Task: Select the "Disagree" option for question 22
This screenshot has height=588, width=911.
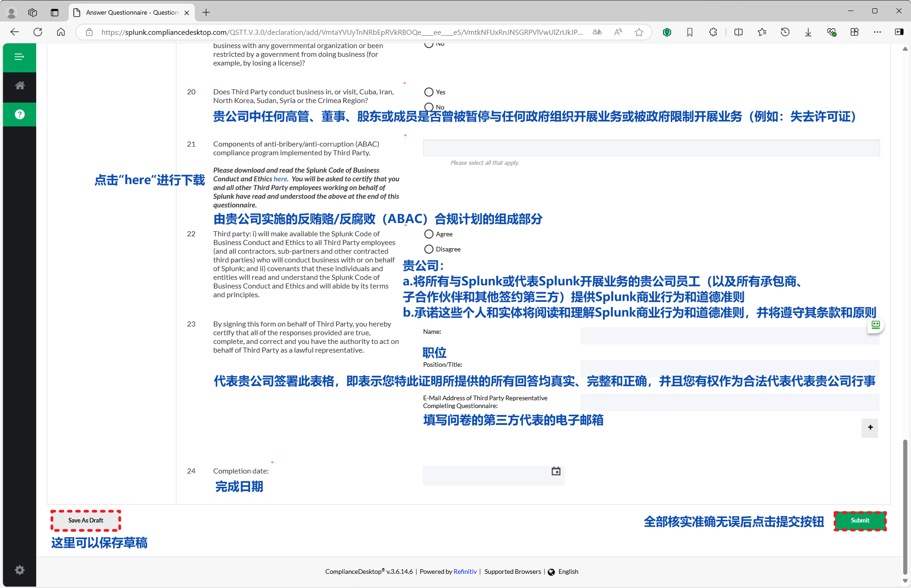Action: coord(429,249)
